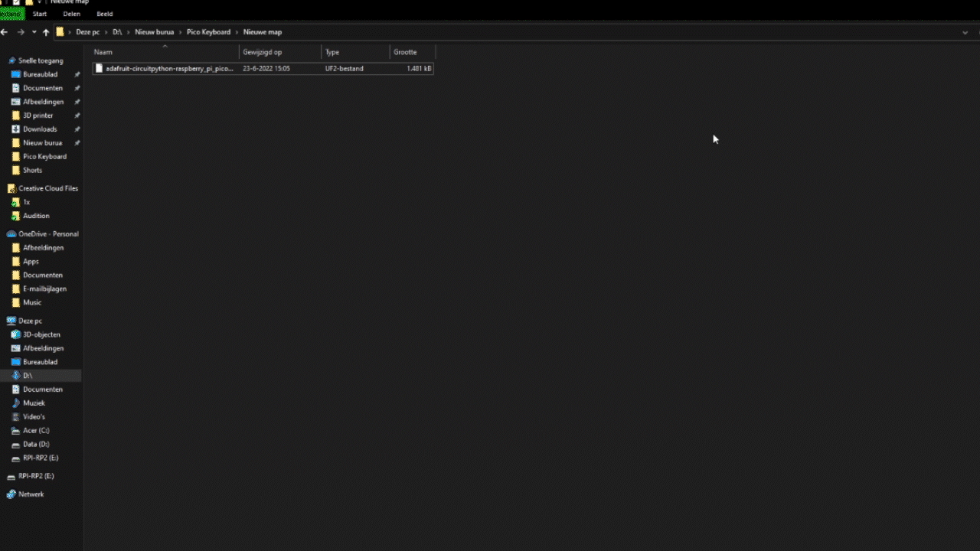Switch to the Delen ribbon tab
This screenshot has height=551, width=980.
(x=72, y=14)
